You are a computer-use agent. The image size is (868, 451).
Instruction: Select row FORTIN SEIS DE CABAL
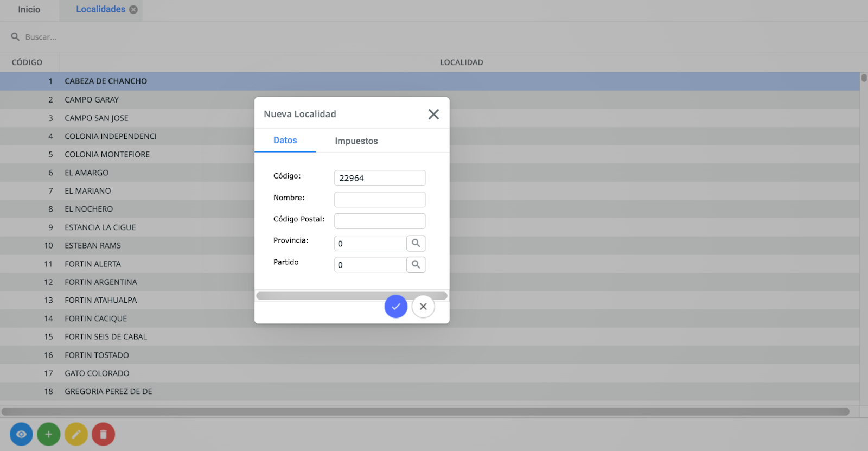[x=430, y=336]
